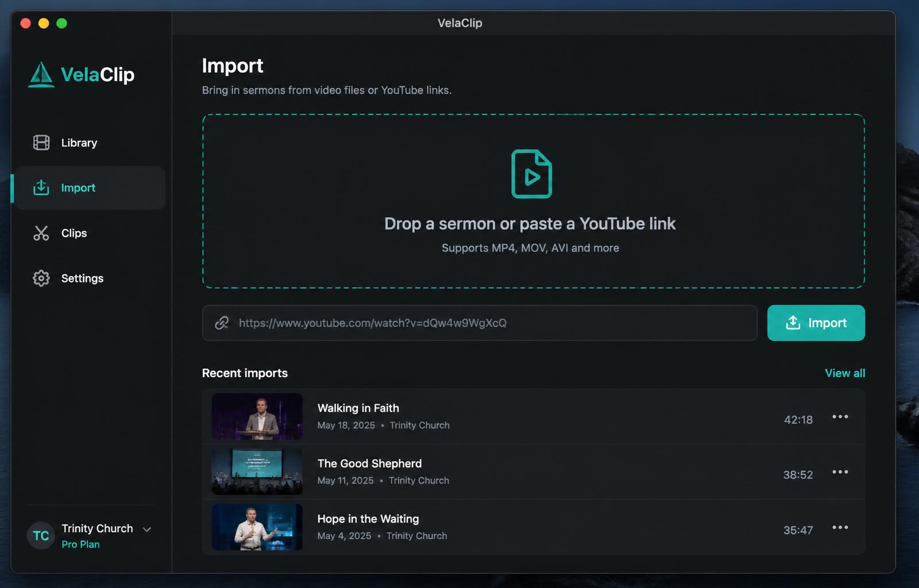Click the Clips scissors icon
The width and height of the screenshot is (919, 588).
[x=41, y=233]
